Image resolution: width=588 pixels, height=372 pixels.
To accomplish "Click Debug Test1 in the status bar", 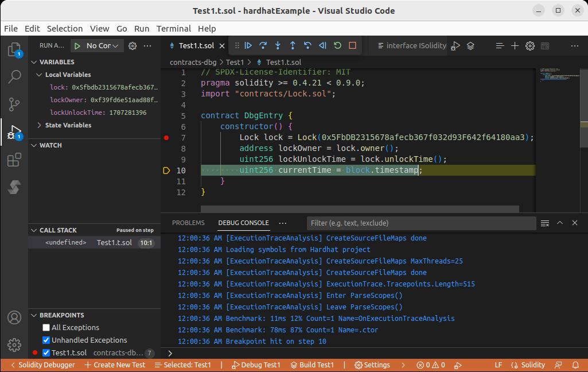I will [256, 365].
